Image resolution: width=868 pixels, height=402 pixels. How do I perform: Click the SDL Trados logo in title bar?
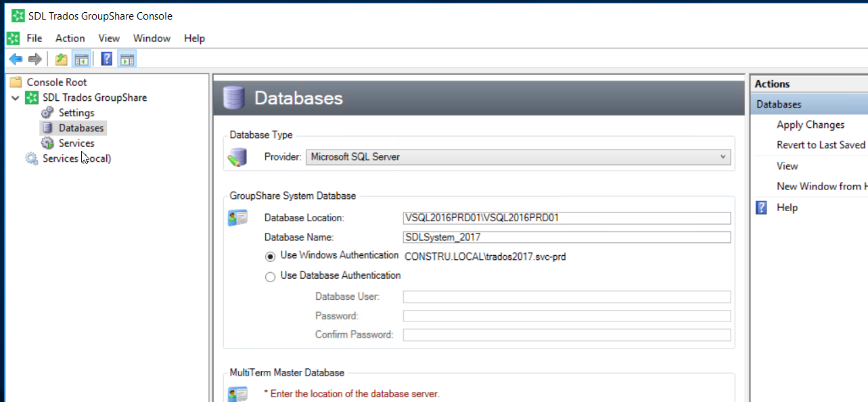18,16
